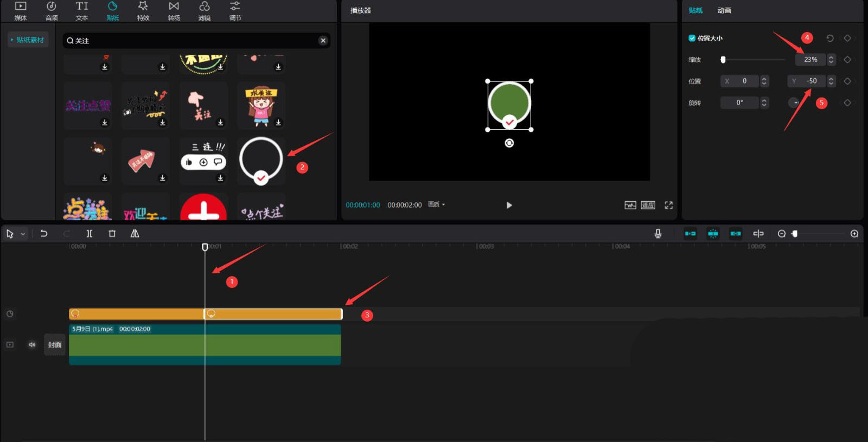The image size is (868, 442).
Task: Open the 特效 effects tab
Action: [143, 11]
